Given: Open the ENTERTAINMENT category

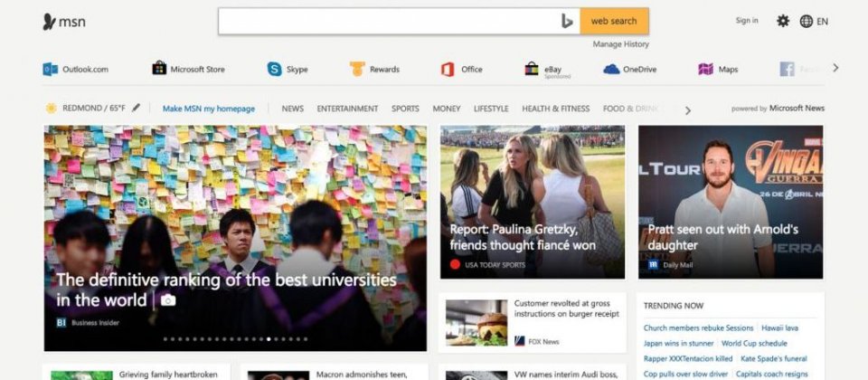Looking at the screenshot, I should (347, 109).
